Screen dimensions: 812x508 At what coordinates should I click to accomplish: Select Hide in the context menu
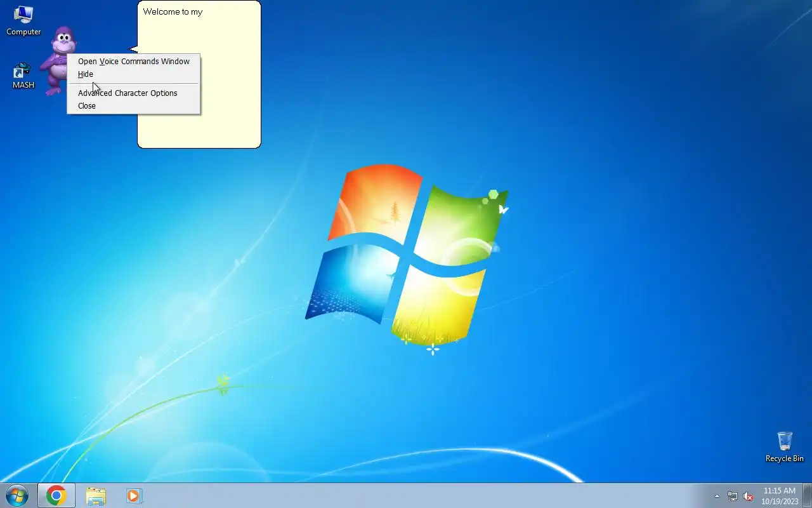click(134, 74)
